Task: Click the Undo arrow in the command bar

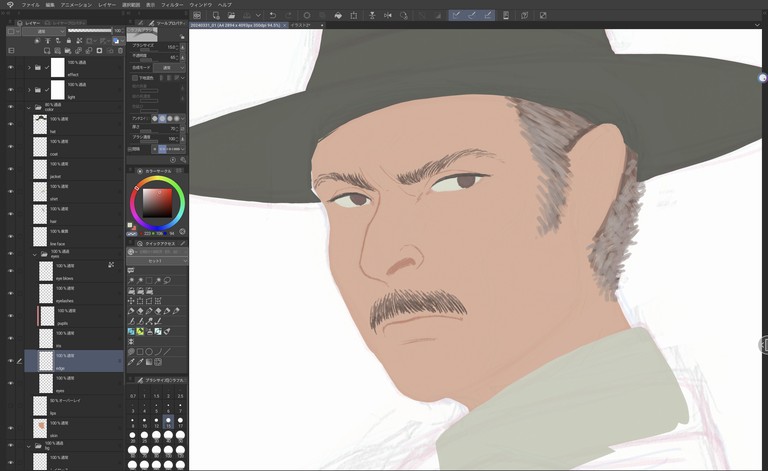Action: (272, 15)
